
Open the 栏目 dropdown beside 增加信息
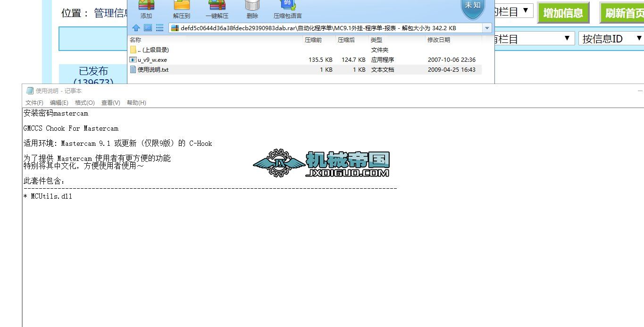coord(513,11)
